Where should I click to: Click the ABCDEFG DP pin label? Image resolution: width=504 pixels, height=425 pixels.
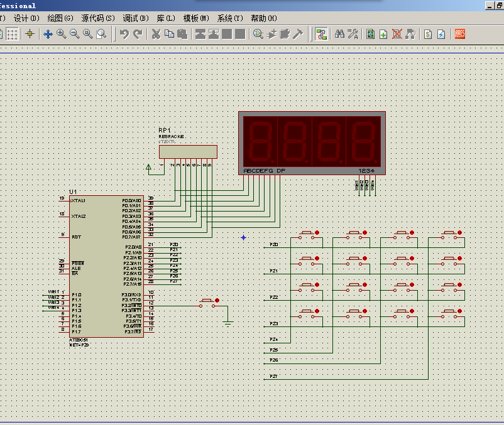[x=264, y=171]
